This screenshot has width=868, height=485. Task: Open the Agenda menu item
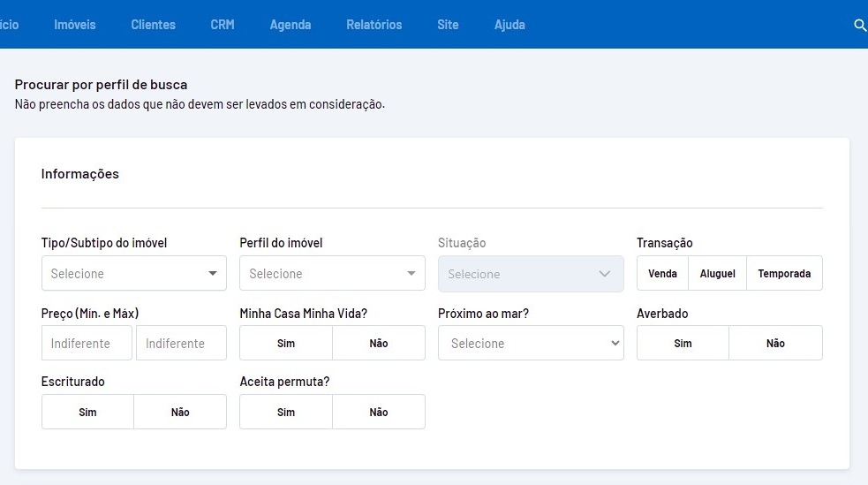point(291,25)
